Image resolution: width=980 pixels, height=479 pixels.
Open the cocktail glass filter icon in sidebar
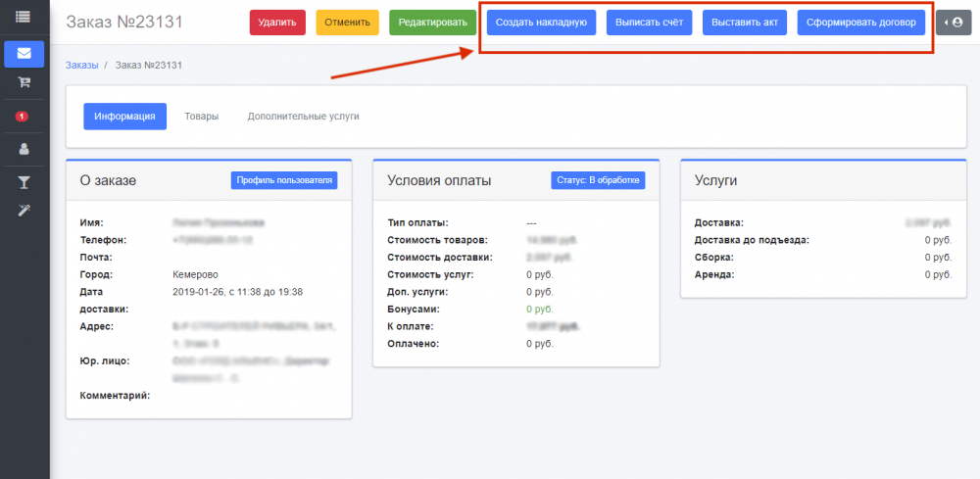coord(24,182)
